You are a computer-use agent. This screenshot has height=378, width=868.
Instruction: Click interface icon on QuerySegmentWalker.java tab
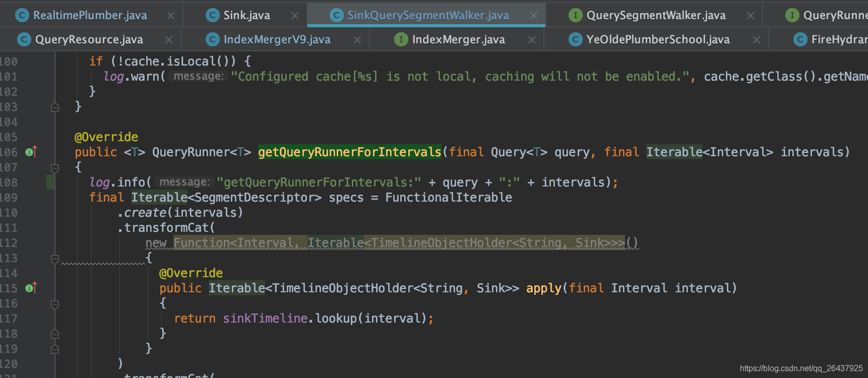[x=575, y=15]
